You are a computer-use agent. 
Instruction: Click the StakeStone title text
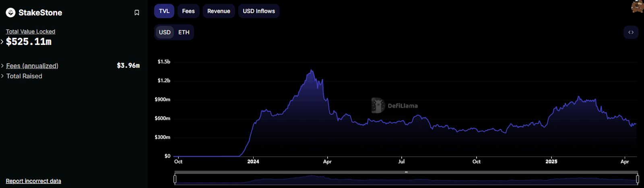[x=40, y=13]
